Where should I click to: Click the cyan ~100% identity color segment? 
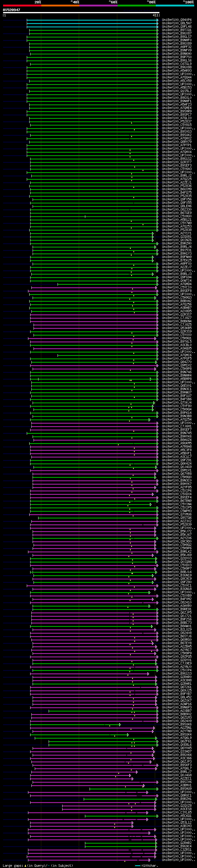click(x=175, y=6)
